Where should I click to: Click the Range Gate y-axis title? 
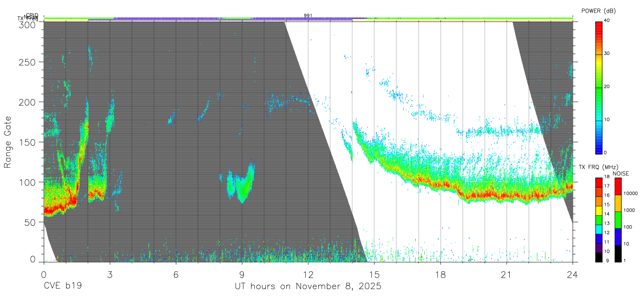pos(8,142)
